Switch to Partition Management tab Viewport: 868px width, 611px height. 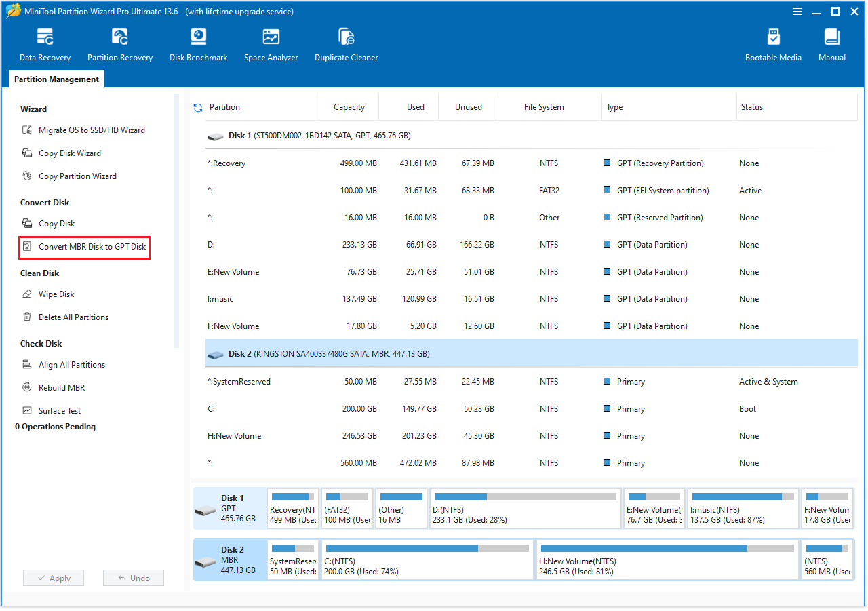(x=57, y=79)
